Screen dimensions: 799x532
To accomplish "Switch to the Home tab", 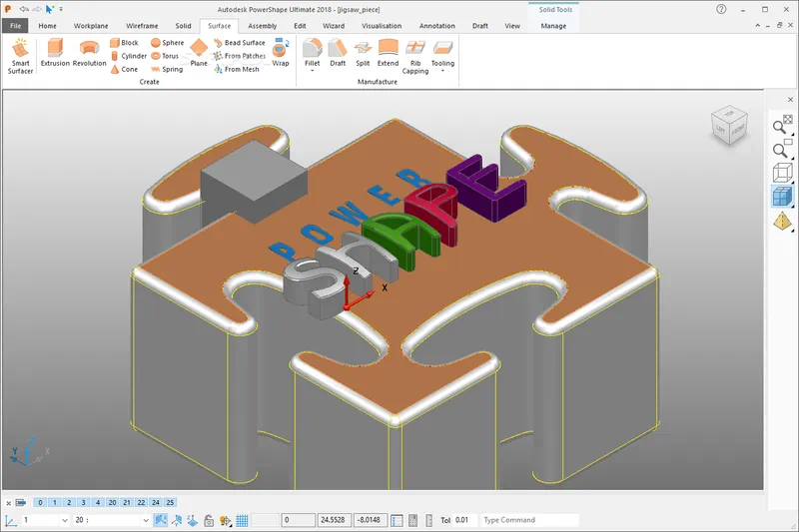I will pos(47,26).
